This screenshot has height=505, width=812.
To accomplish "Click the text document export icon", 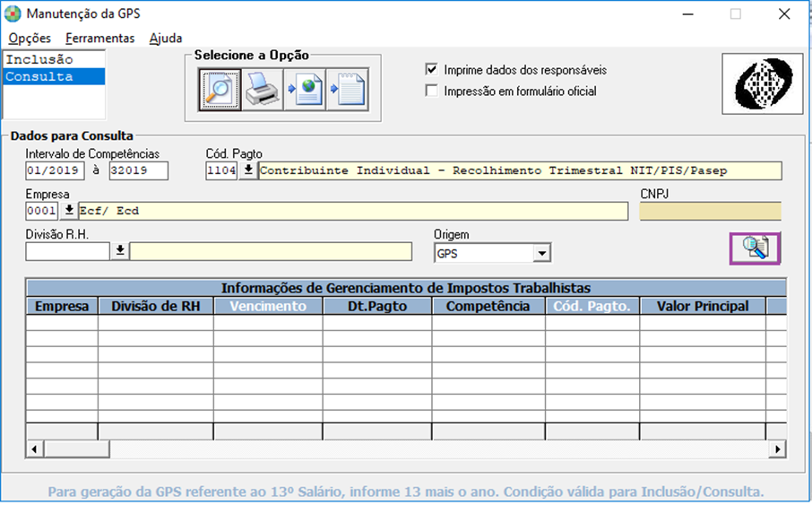I will (x=348, y=90).
